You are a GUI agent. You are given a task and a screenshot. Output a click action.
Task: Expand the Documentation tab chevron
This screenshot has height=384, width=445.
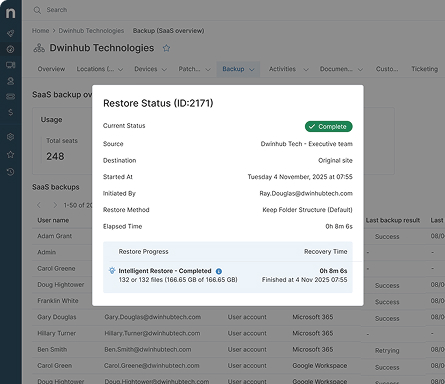(360, 70)
